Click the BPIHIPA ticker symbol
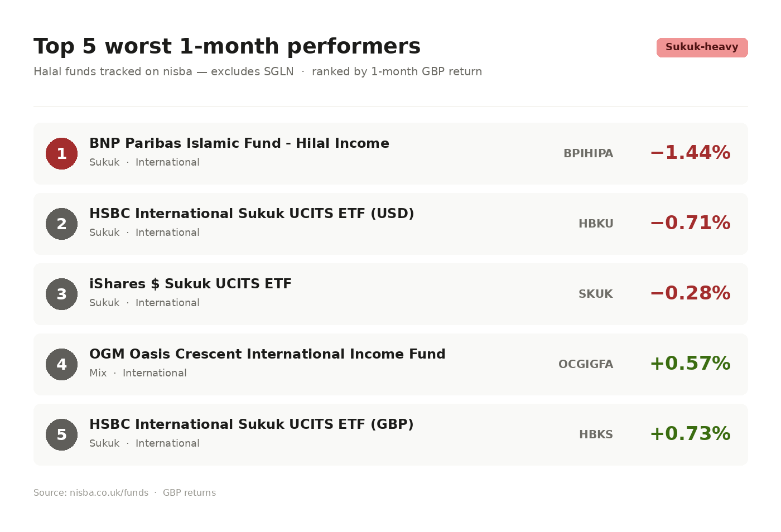Viewport: 781px width, 532px height. 588,154
